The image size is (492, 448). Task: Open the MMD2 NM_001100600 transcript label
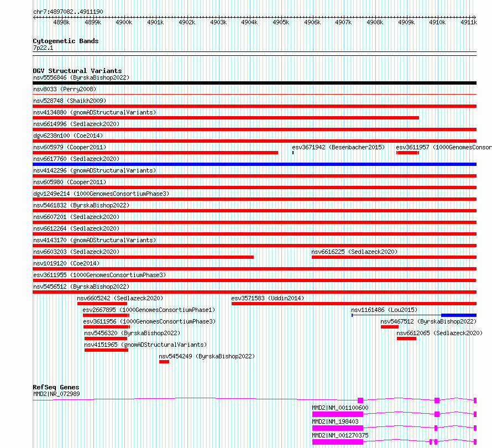(340, 408)
